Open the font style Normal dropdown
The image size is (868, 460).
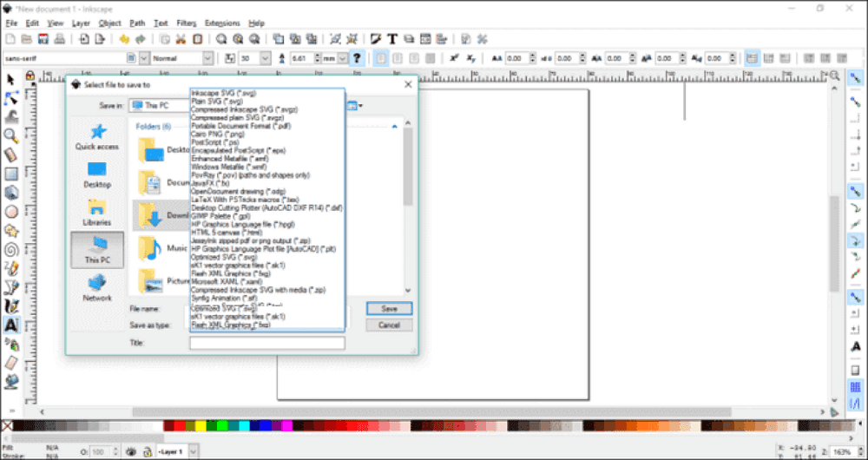click(x=207, y=58)
